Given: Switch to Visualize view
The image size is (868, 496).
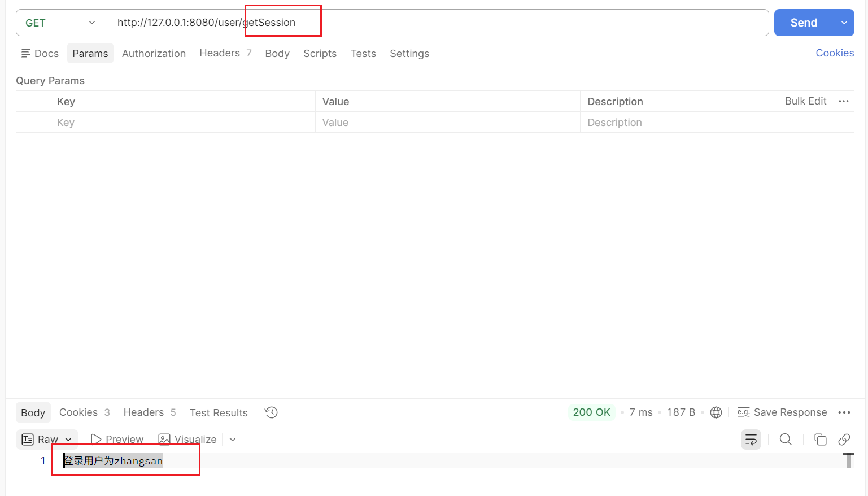Looking at the screenshot, I should (x=187, y=440).
